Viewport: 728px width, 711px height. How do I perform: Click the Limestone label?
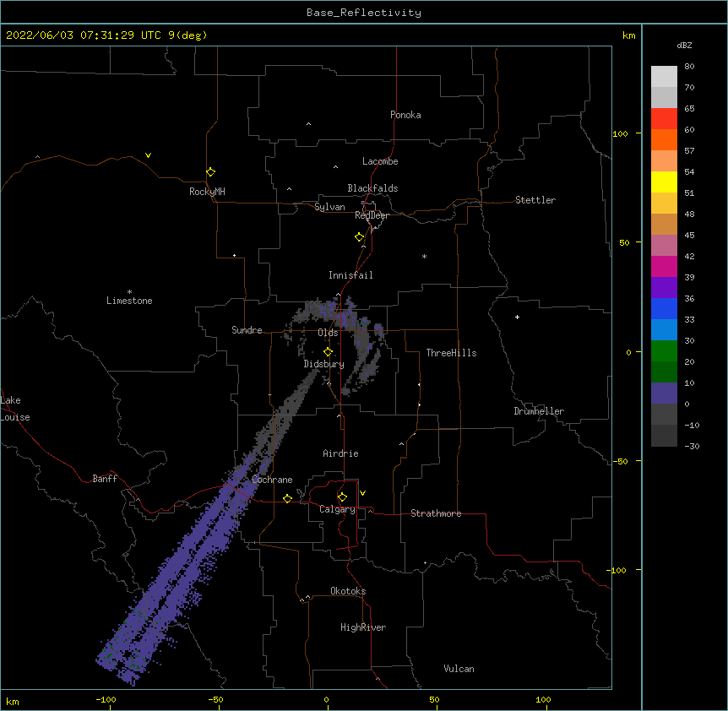129,301
